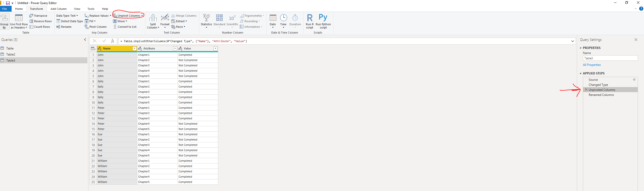The height and width of the screenshot is (191, 644).
Task: Click the Run R script icon
Action: 310,18
